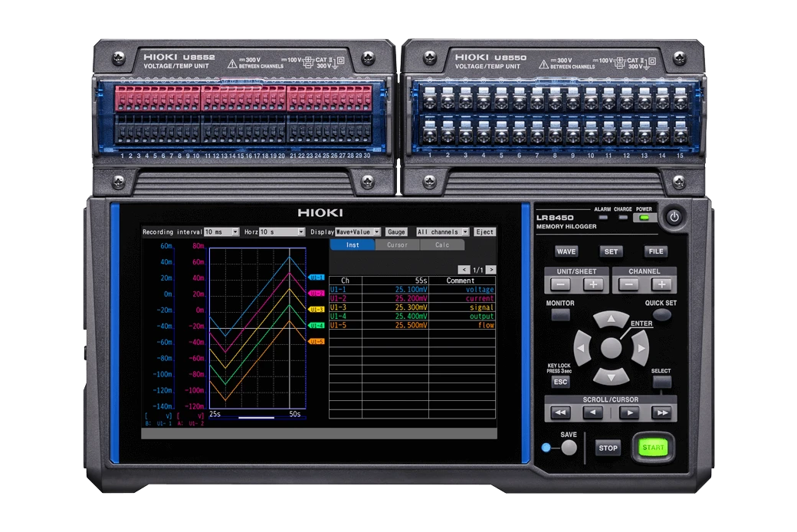
Task: Click the pink U1-2 waveform marker
Action: [x=317, y=294]
